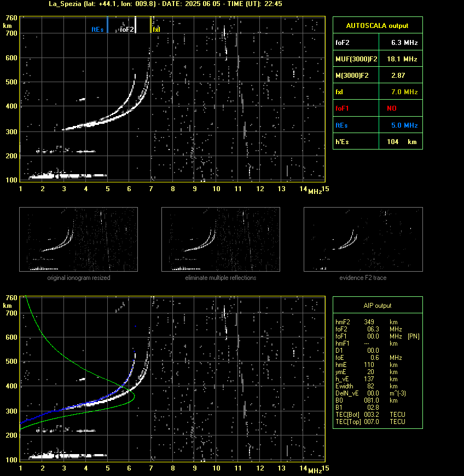
Task: Click the Ewidth value '82' in AIP output
Action: [370, 386]
